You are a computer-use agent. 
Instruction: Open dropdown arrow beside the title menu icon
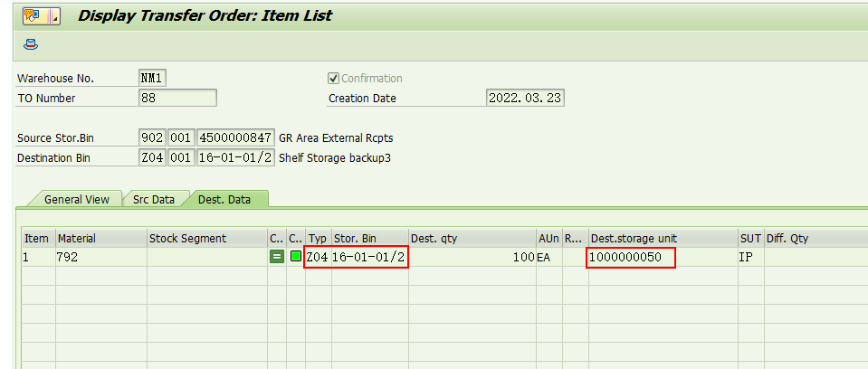(x=52, y=15)
